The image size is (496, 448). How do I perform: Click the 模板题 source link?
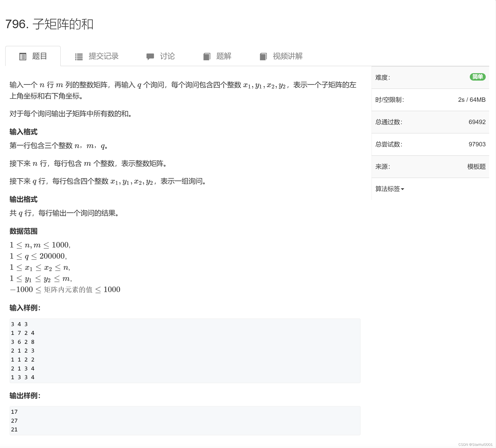point(476,167)
